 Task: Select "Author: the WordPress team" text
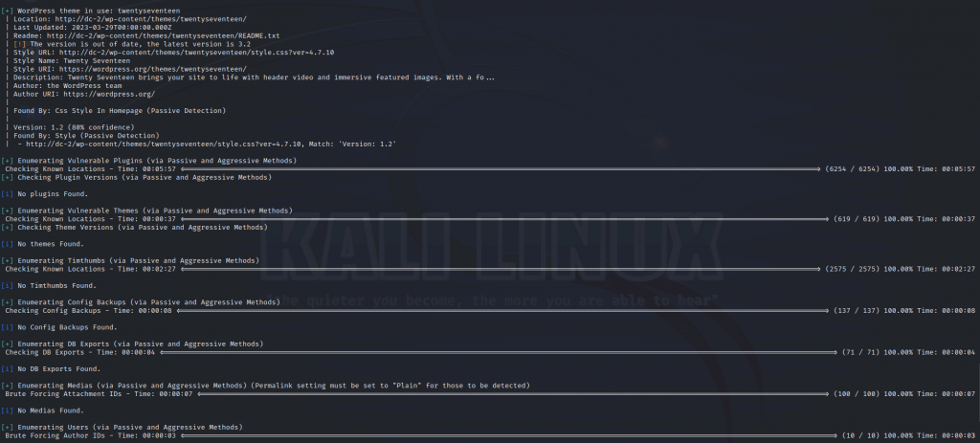click(68, 85)
